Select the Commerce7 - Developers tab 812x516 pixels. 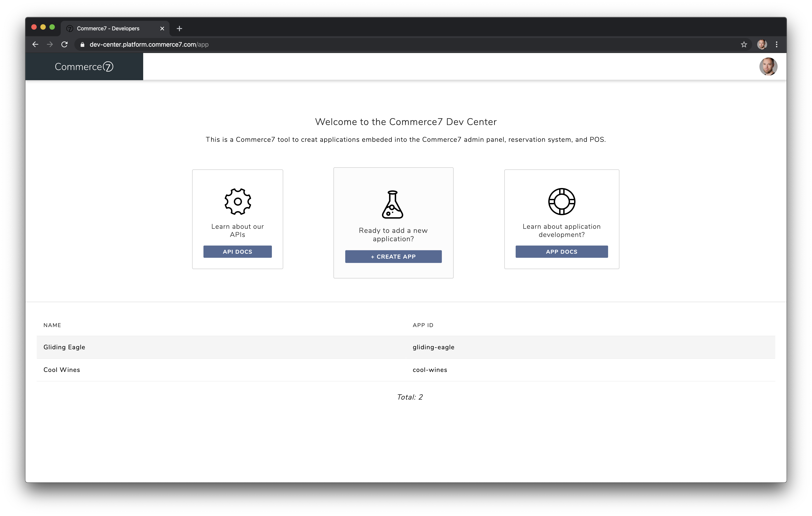[x=108, y=29]
